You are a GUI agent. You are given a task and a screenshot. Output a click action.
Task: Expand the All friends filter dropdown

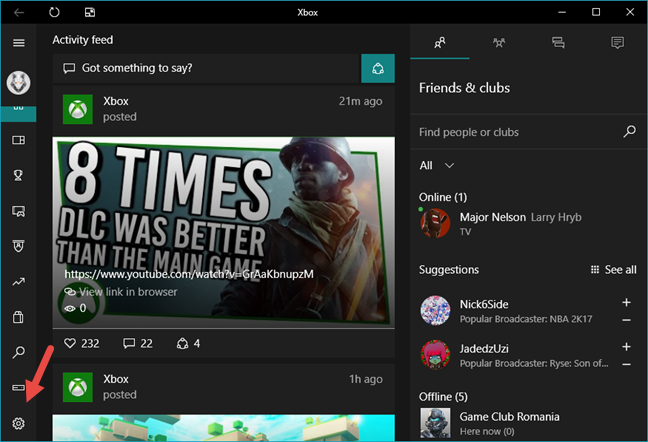[437, 166]
